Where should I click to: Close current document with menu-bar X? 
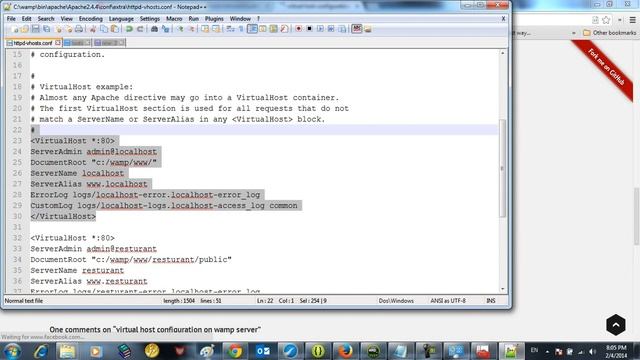pos(503,19)
